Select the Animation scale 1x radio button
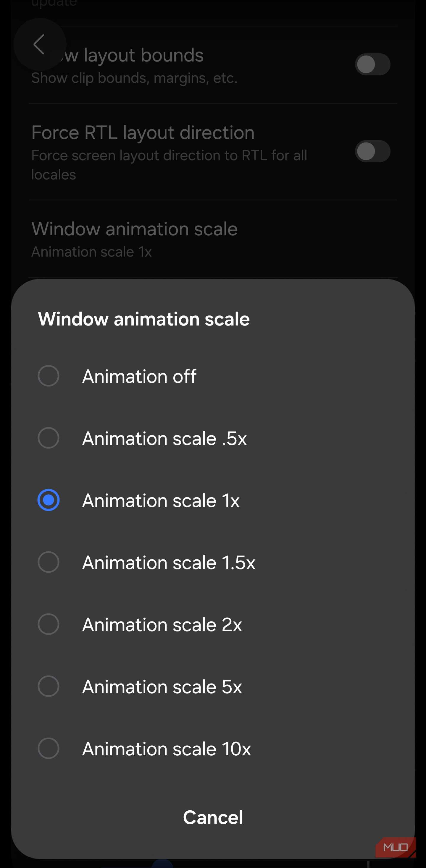The width and height of the screenshot is (426, 868). [x=49, y=500]
